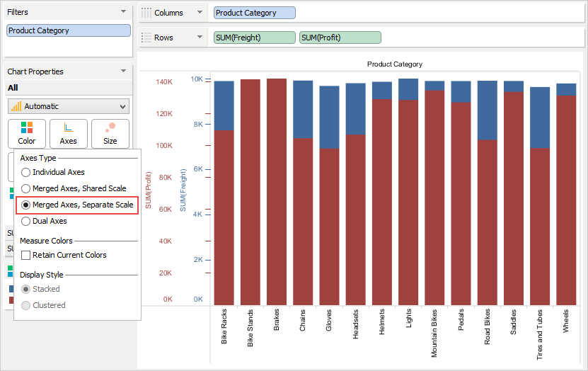Select the Stacked display style
The width and height of the screenshot is (588, 371).
[x=25, y=289]
